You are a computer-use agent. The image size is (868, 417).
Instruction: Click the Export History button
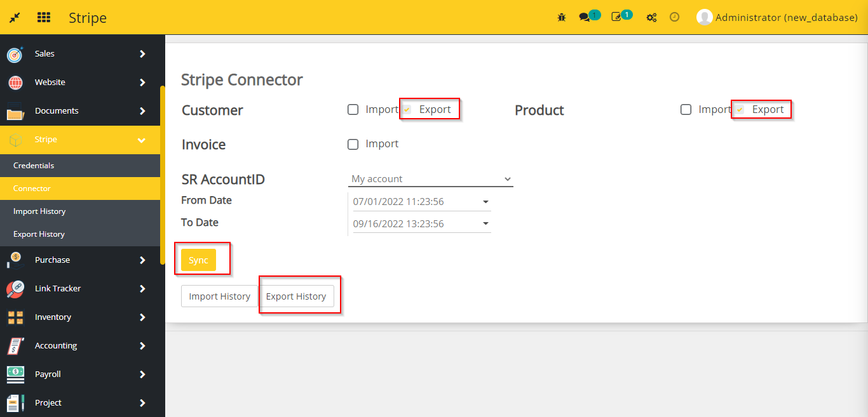[296, 296]
